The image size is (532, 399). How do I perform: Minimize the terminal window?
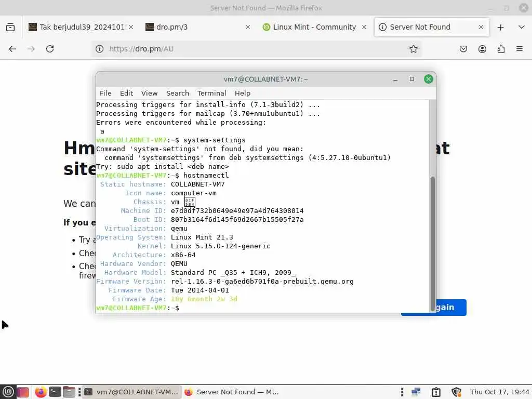tap(395, 79)
